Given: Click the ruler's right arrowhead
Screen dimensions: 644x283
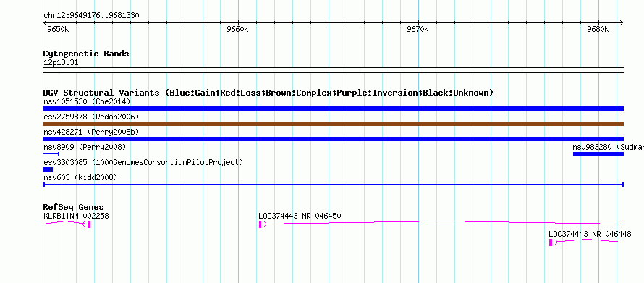Looking at the screenshot, I should click(621, 23).
